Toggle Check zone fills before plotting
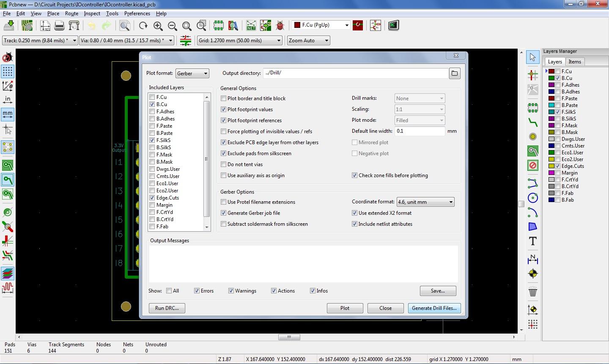This screenshot has height=364, width=609. coord(355,175)
